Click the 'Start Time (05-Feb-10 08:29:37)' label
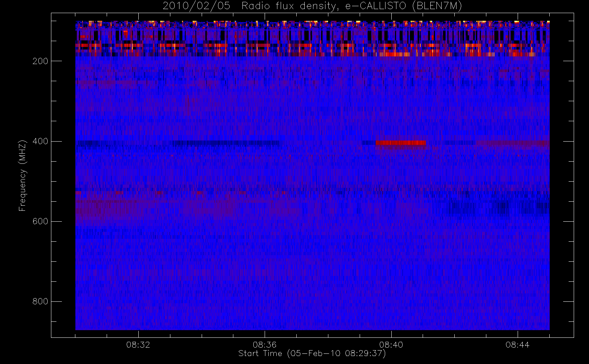This screenshot has height=364, width=589. (x=312, y=353)
